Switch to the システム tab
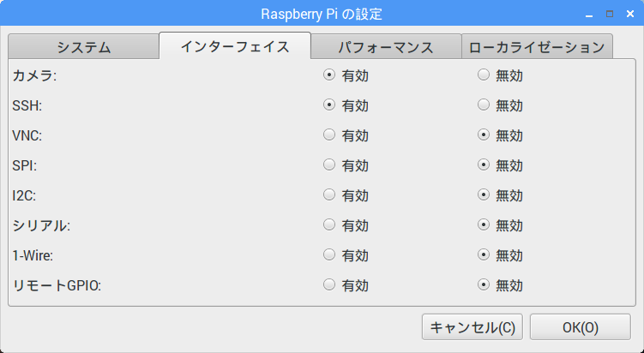This screenshot has width=644, height=353. 83,47
